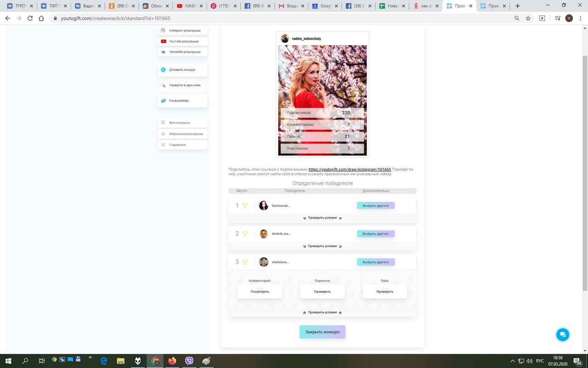Click the YouTube logo icon in sidebar
Viewport: 588px width, 368px height.
point(163,41)
